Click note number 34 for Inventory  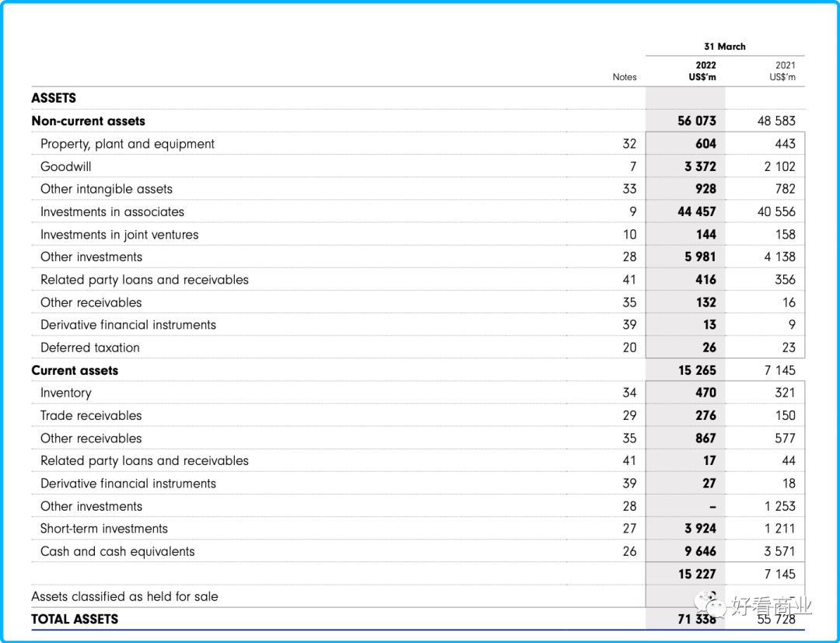tap(629, 393)
